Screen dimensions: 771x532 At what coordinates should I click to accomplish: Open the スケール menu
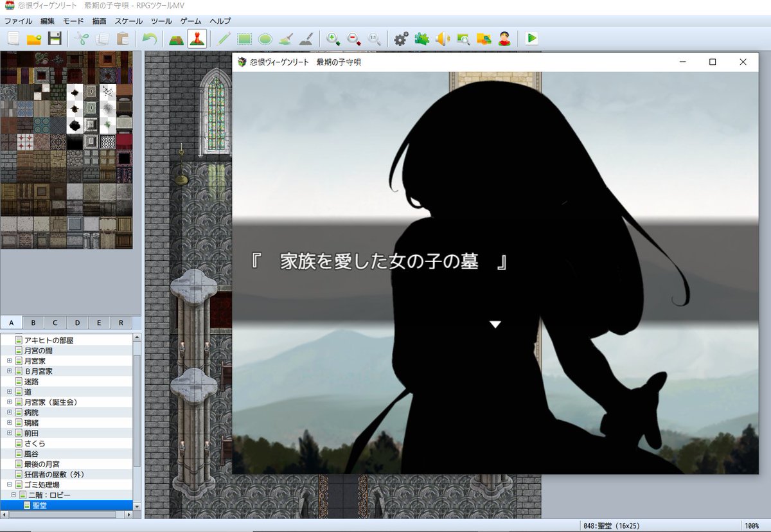pyautogui.click(x=129, y=21)
